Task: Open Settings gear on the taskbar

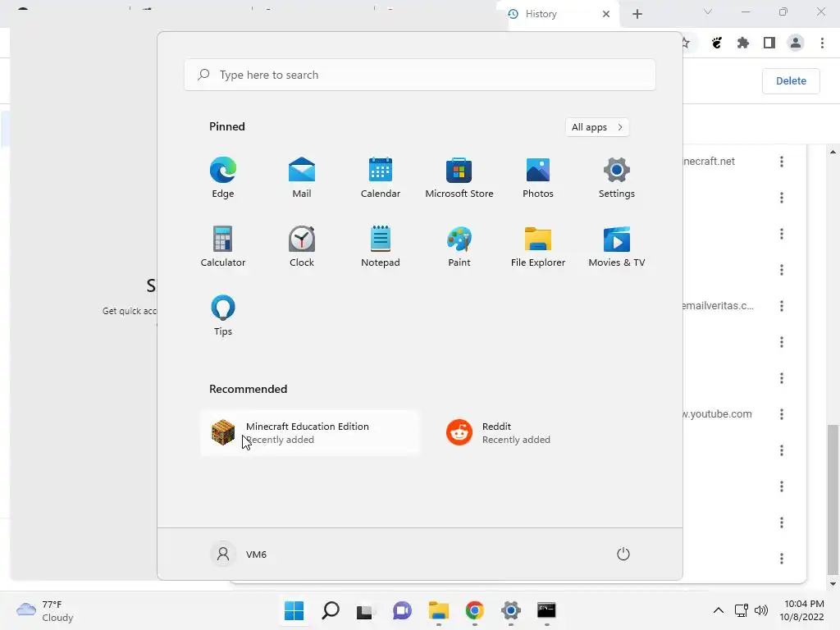Action: [x=510, y=610]
